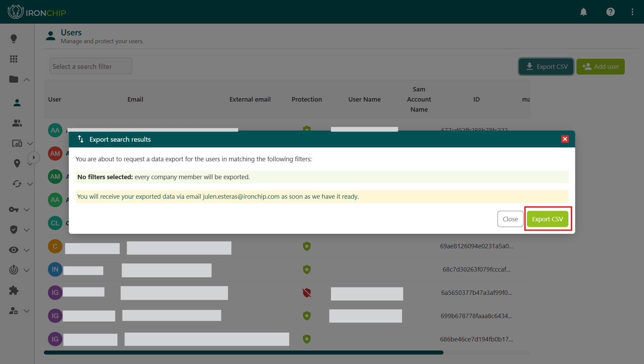The image size is (644, 364).
Task: Open the three-dot more options menu
Action: click(632, 12)
